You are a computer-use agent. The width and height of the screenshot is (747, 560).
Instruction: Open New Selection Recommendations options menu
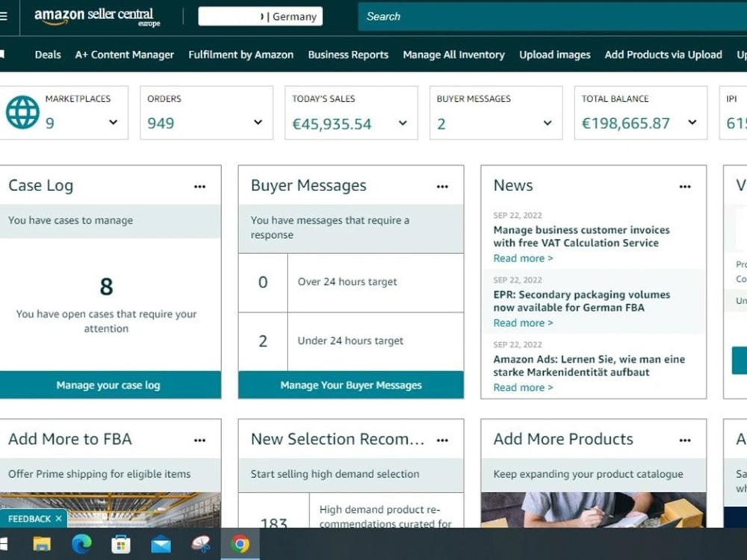tap(442, 441)
